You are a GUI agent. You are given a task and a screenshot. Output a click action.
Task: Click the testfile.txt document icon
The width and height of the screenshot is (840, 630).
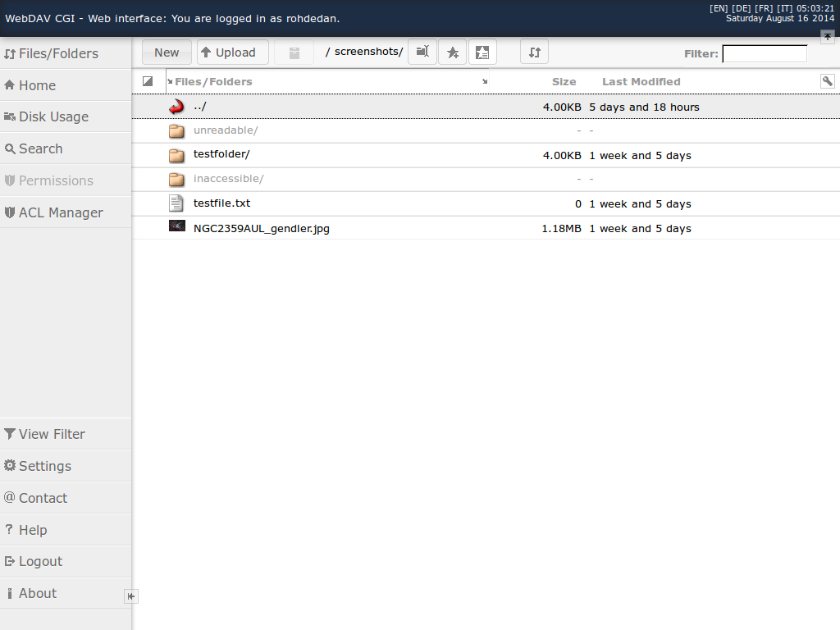[x=176, y=203]
